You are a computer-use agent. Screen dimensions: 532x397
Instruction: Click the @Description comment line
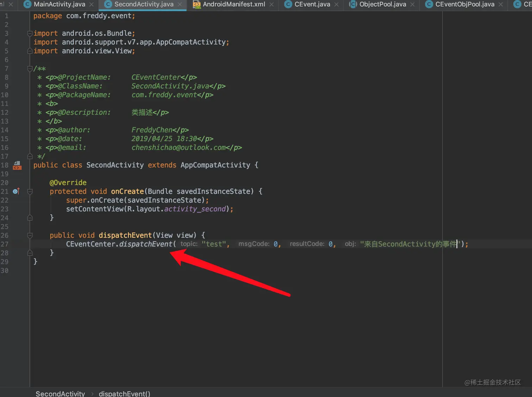[103, 112]
